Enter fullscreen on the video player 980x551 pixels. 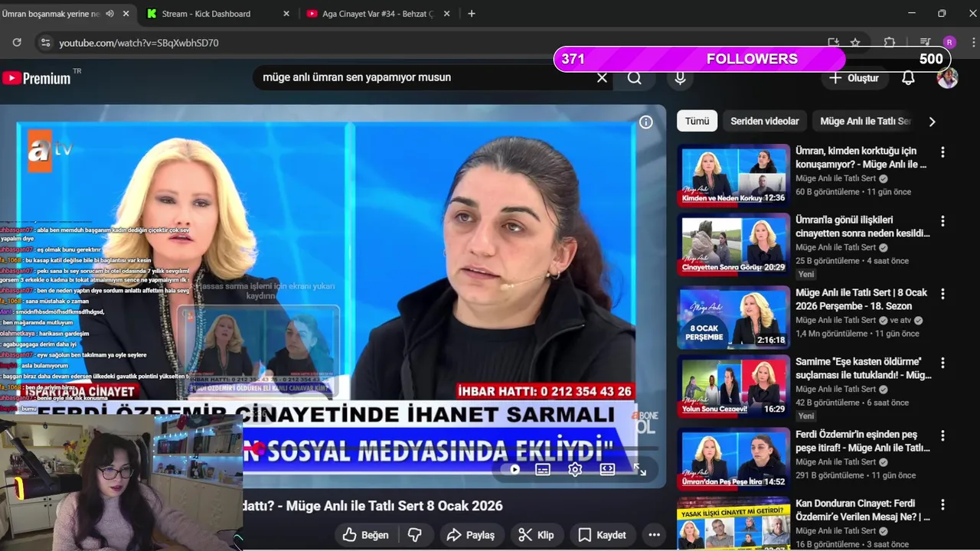pyautogui.click(x=640, y=469)
